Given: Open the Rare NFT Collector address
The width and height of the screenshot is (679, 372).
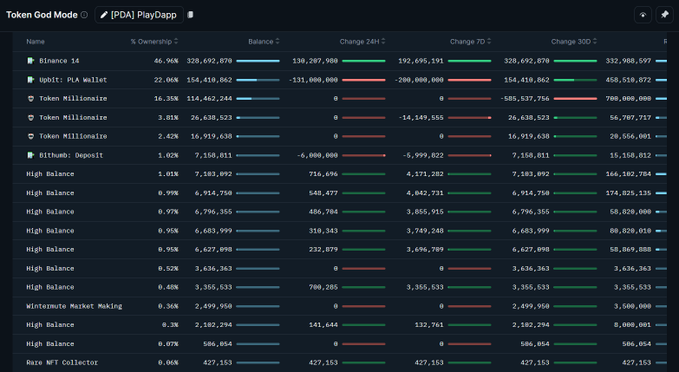Looking at the screenshot, I should pos(62,362).
